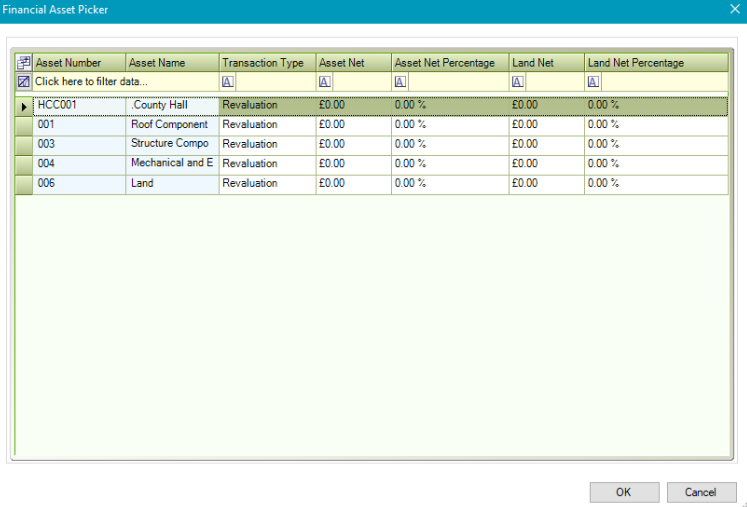Click Land Net Percentage filter operator icon

[594, 82]
